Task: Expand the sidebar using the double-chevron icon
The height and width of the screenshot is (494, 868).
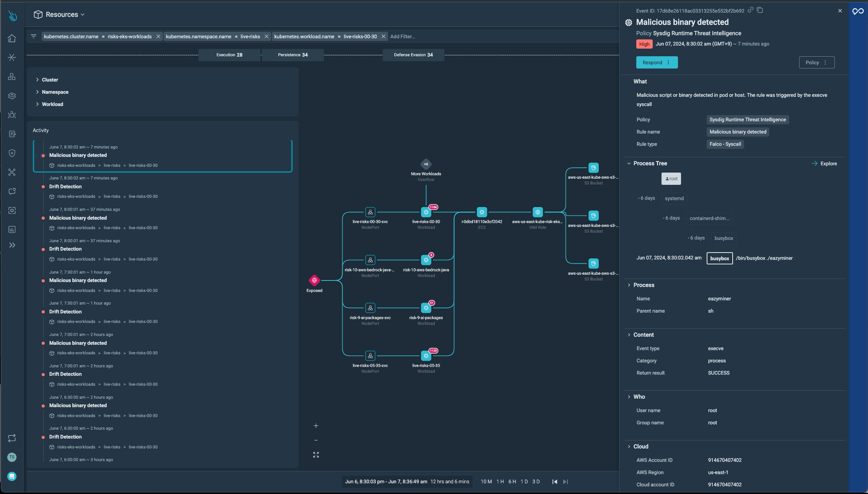Action: pos(12,245)
